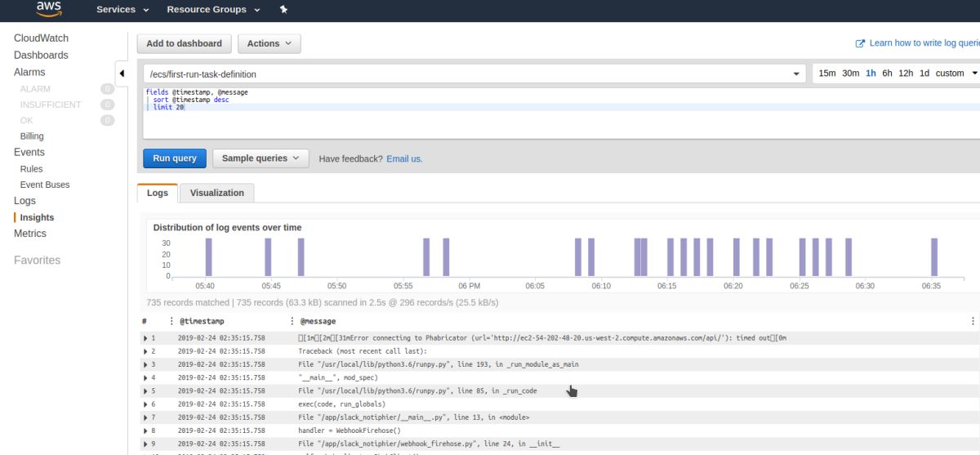Open the custom time range dropdown

pyautogui.click(x=956, y=74)
